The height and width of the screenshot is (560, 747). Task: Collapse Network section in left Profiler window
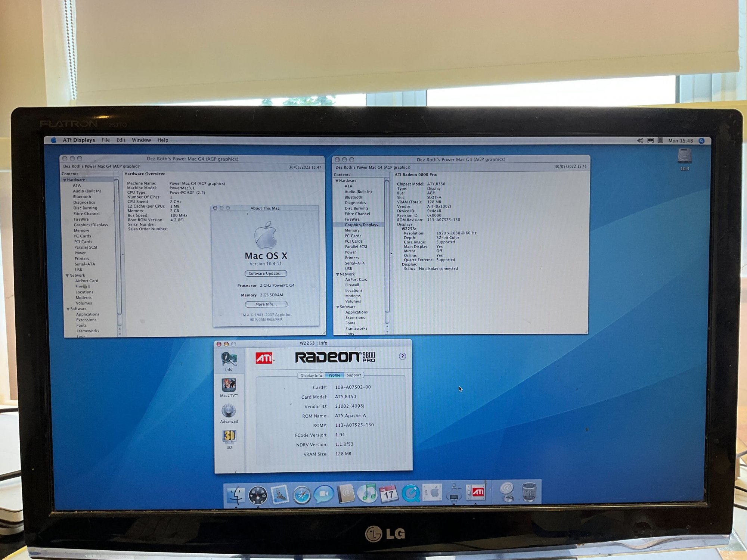[x=67, y=276]
